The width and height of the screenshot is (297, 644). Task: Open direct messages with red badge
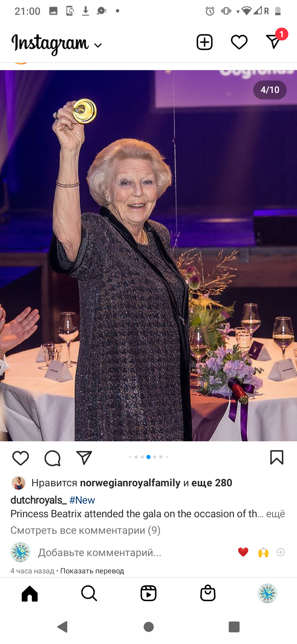coord(274,41)
